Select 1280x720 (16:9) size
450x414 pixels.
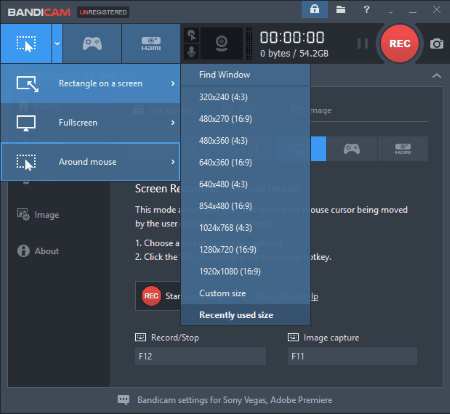point(245,249)
